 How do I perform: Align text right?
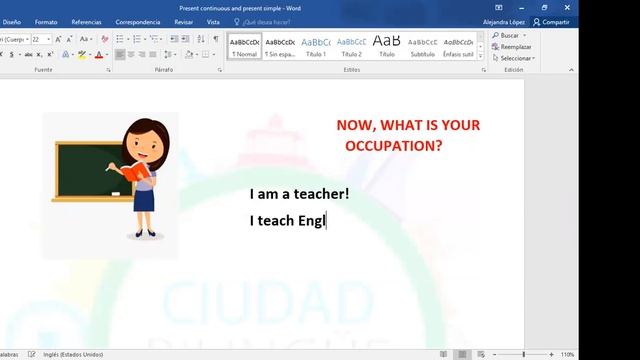pos(142,54)
